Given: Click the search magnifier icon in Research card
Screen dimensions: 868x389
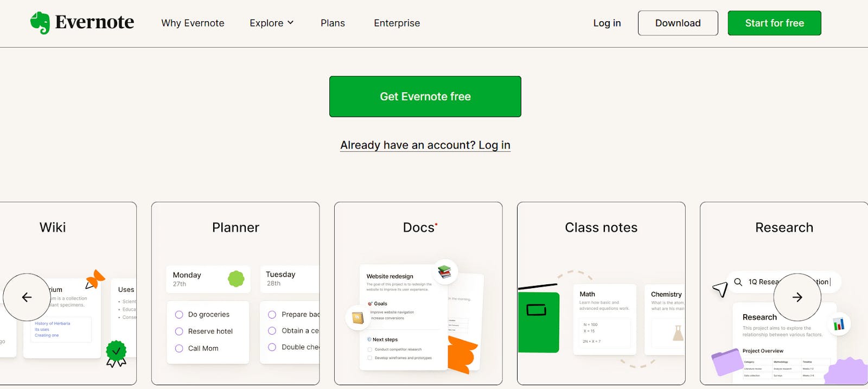Looking at the screenshot, I should [738, 282].
